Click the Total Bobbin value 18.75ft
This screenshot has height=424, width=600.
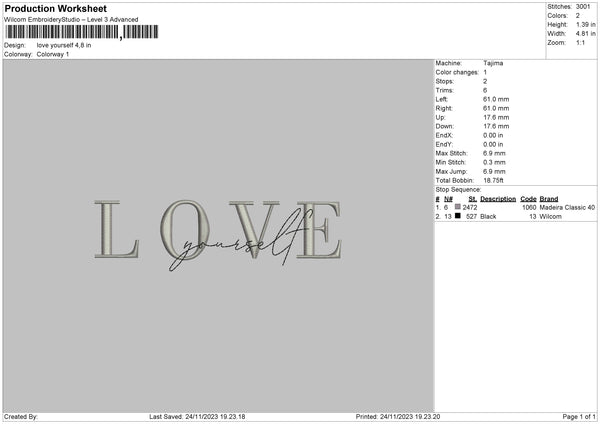(493, 181)
